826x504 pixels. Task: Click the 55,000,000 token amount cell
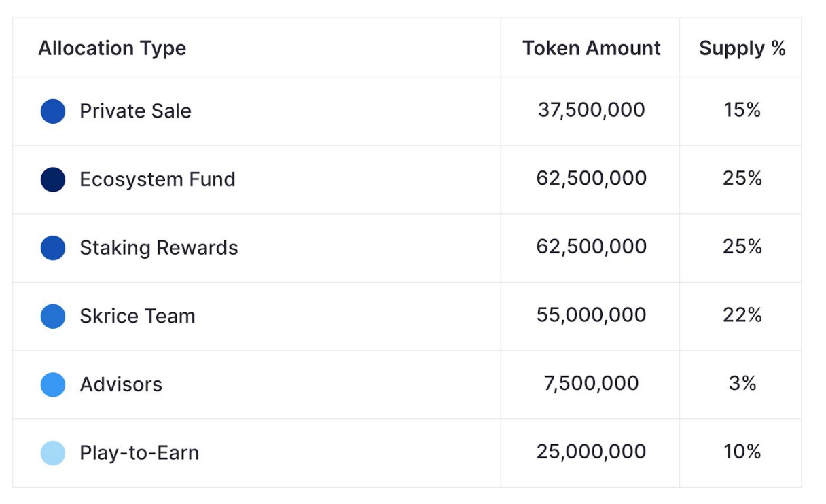pyautogui.click(x=591, y=315)
